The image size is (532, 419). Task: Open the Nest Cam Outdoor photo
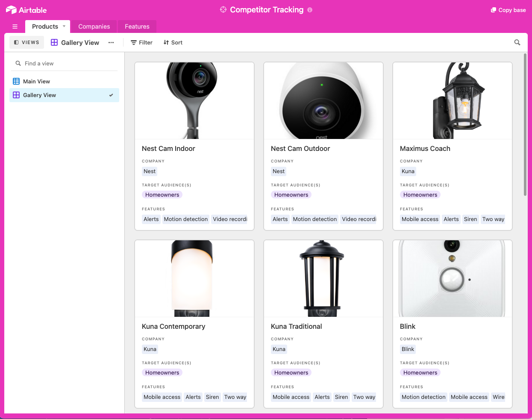click(x=323, y=100)
